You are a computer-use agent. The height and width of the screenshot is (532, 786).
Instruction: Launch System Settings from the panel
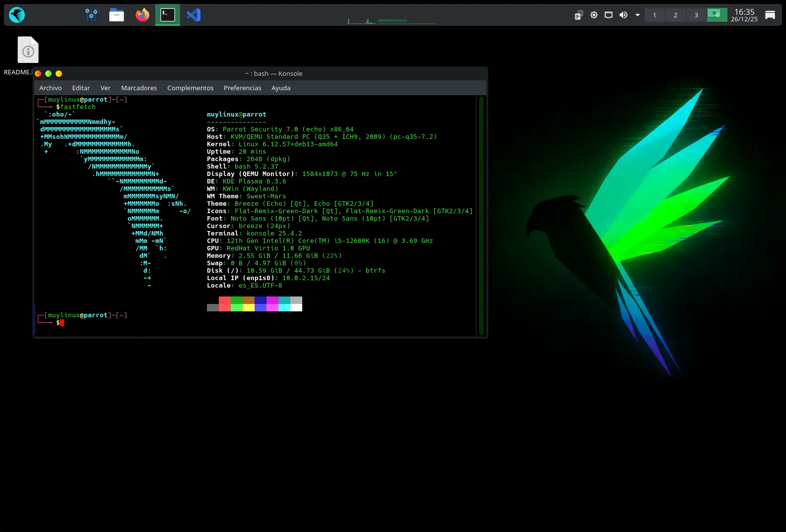91,15
